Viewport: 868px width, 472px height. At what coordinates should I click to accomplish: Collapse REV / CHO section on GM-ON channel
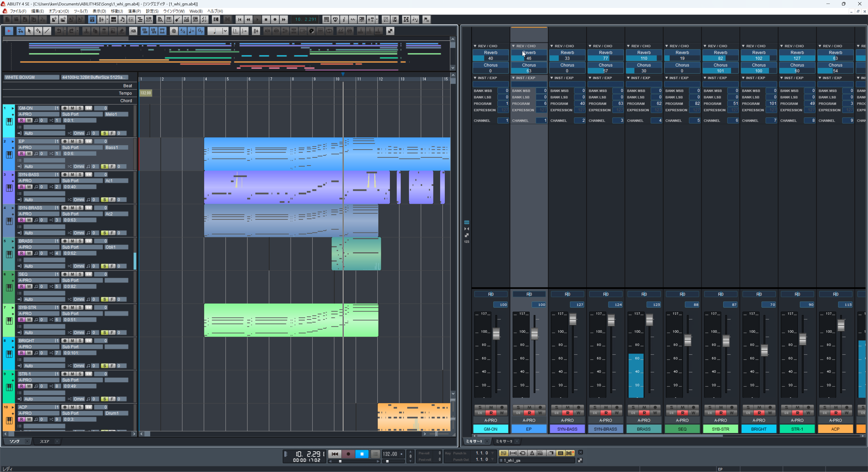pos(475,46)
